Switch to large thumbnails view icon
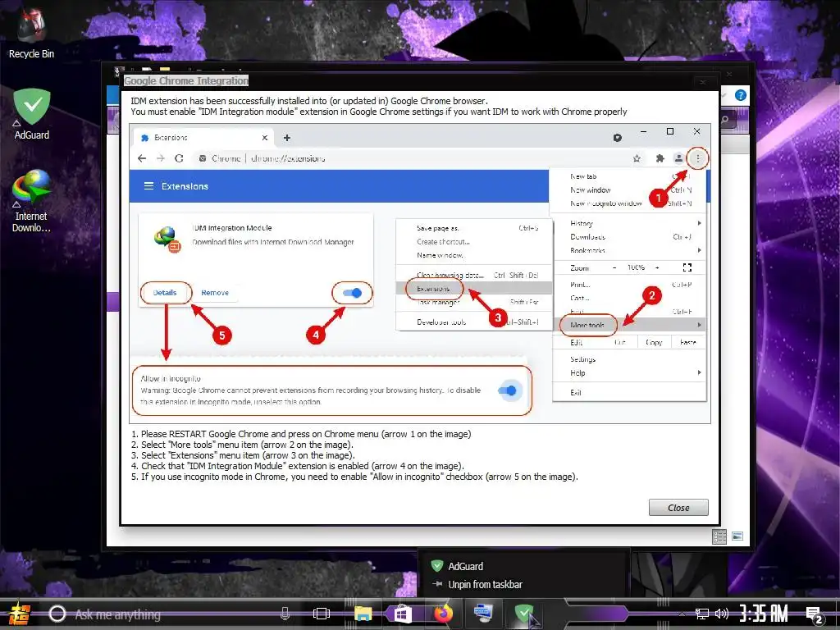This screenshot has height=630, width=840. (737, 536)
